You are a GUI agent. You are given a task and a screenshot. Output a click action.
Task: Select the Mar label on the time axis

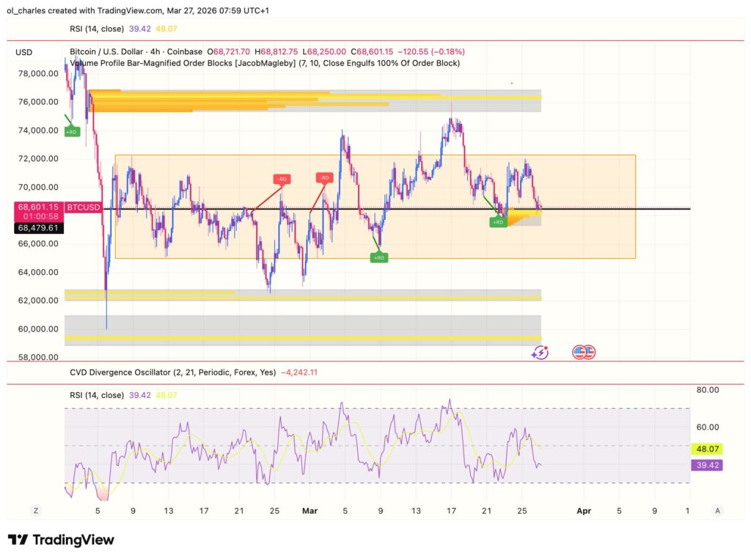tap(310, 511)
